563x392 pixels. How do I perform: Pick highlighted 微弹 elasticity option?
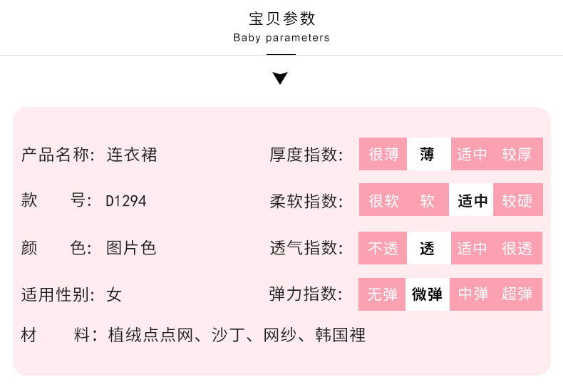click(x=428, y=294)
